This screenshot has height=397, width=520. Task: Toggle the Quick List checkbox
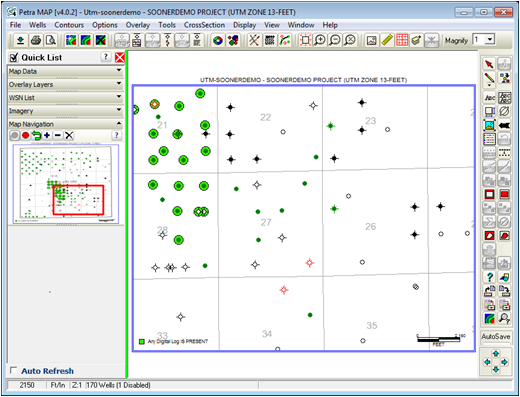13,58
